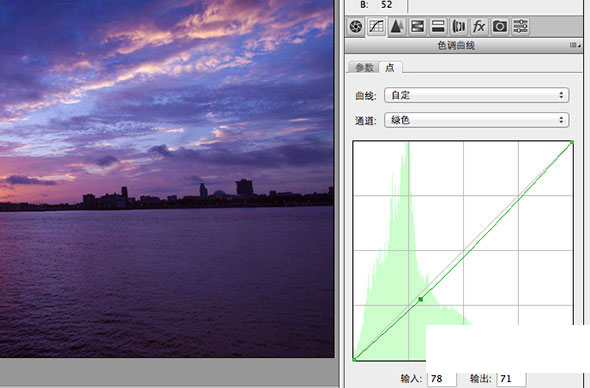Open the Effects fx panel icon
This screenshot has width=590, height=388.
coord(479,27)
